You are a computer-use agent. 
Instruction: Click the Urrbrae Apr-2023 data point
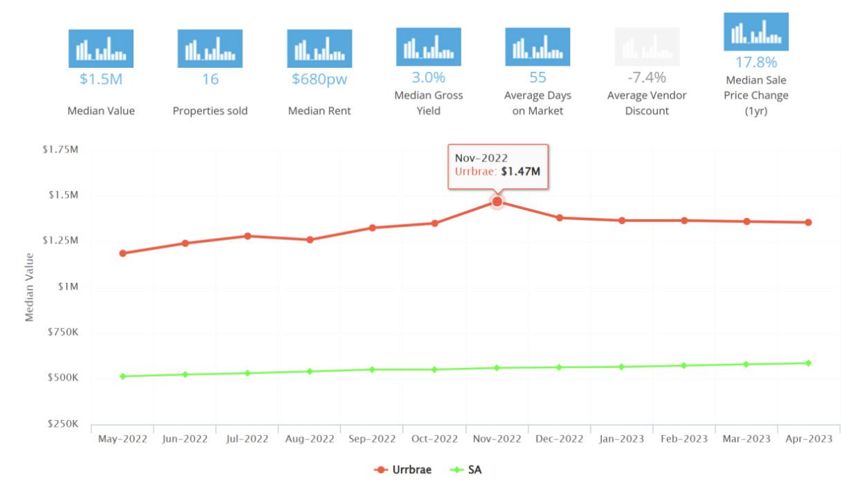point(808,222)
